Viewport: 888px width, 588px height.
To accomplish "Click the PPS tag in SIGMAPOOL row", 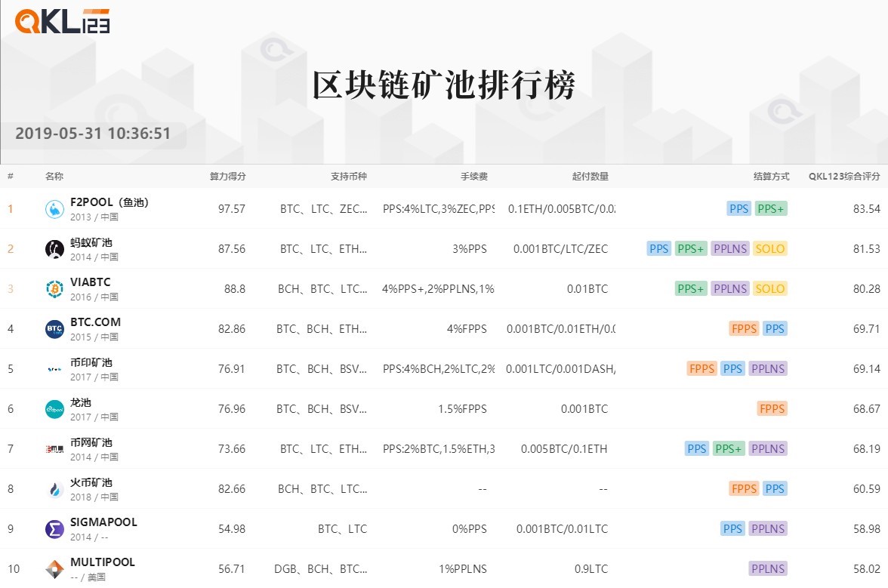I will point(732,529).
